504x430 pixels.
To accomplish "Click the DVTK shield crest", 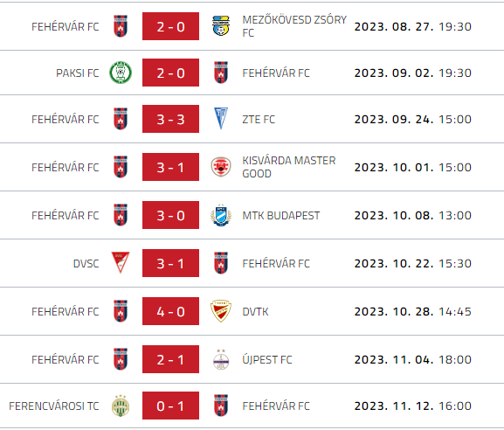I will pos(221,311).
